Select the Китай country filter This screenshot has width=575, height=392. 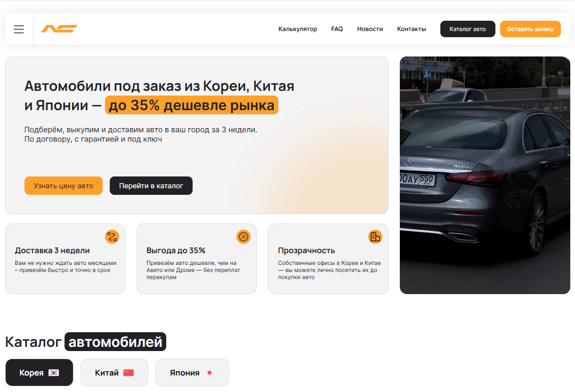114,372
